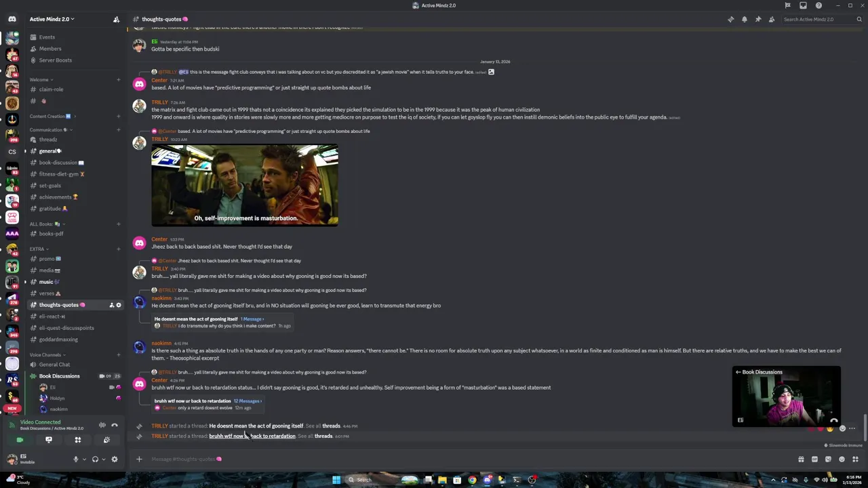Viewport: 868px width, 488px height.
Task: Attach a file with the plus button
Action: [139, 459]
